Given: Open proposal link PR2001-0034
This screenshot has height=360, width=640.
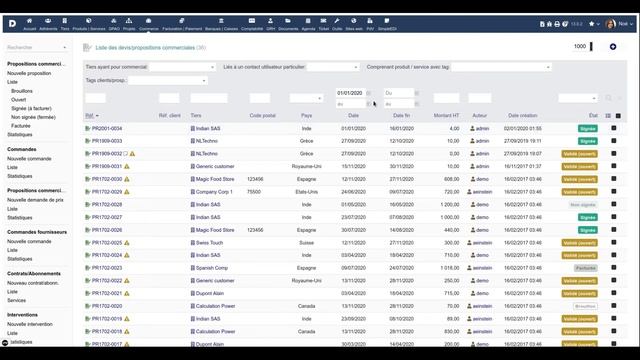Looking at the screenshot, I should 107,128.
